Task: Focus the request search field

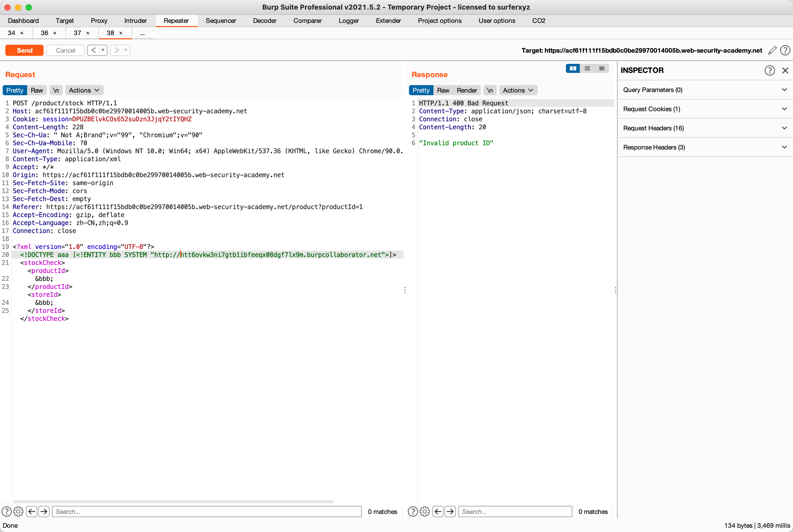Action: pos(207,511)
